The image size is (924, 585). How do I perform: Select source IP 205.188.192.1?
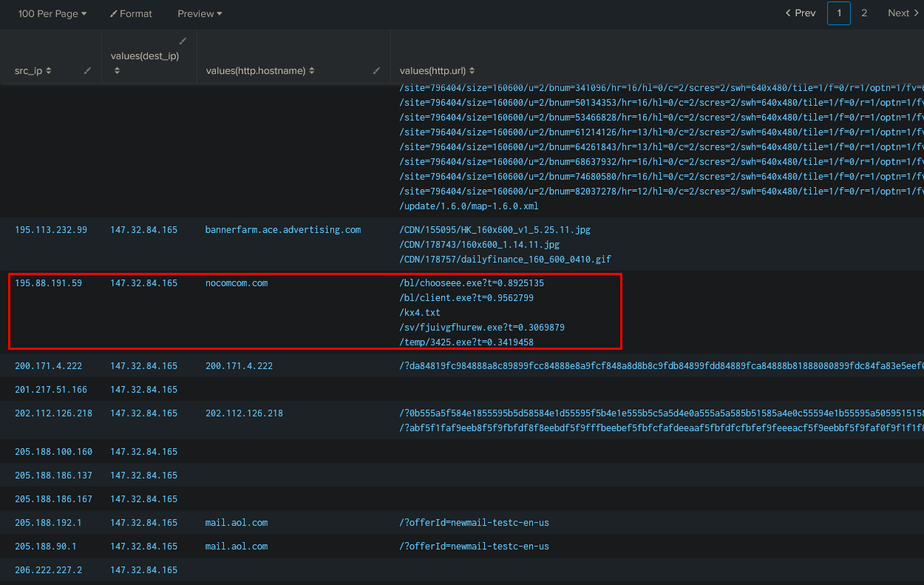(48, 523)
